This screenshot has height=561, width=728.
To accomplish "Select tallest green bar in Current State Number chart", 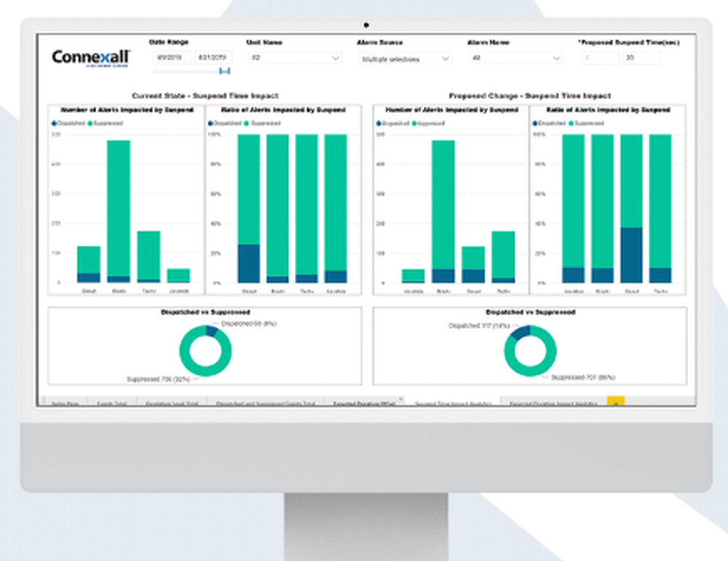I will tap(119, 208).
